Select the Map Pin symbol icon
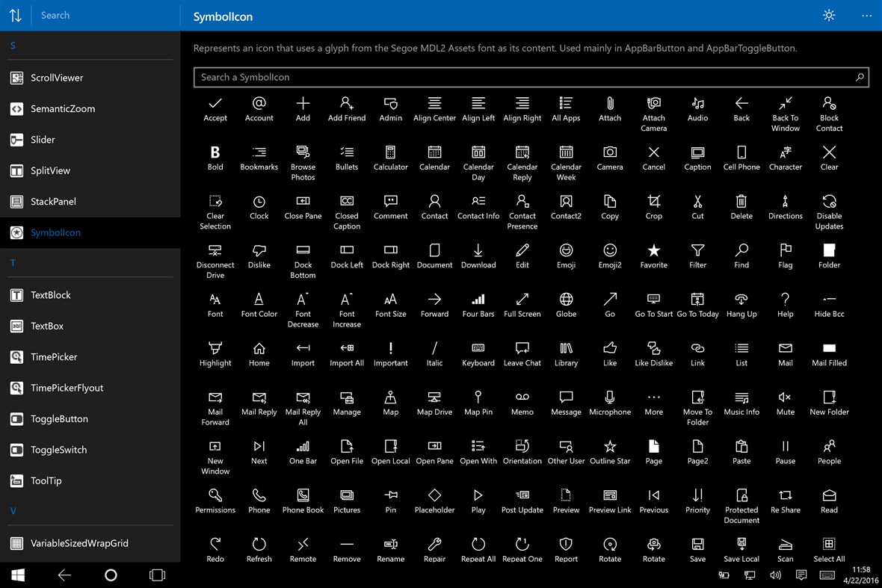The width and height of the screenshot is (882, 588). point(478,396)
